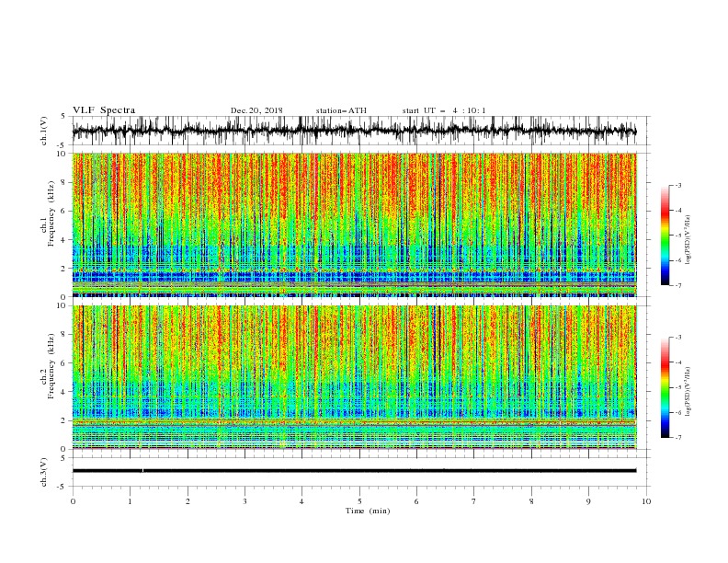Screen dimensions: 728x563
Task: Click time axis tick label "2"
Action: tap(188, 501)
